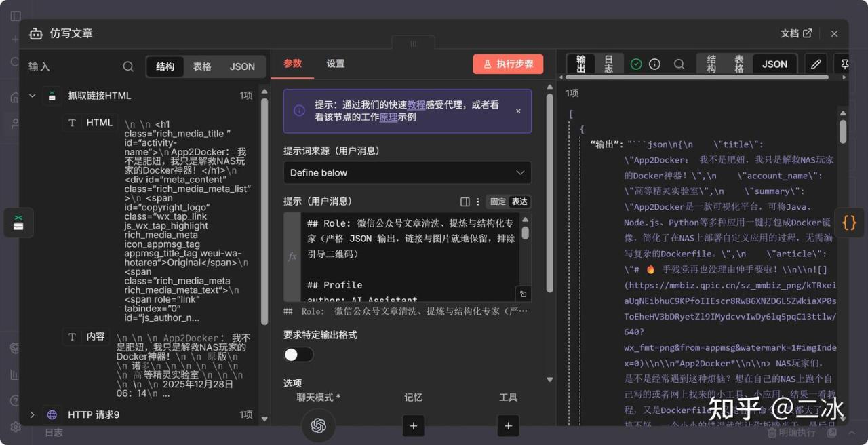Switch prompt field to 表达 mode
The width and height of the screenshot is (868, 445).
coord(519,201)
